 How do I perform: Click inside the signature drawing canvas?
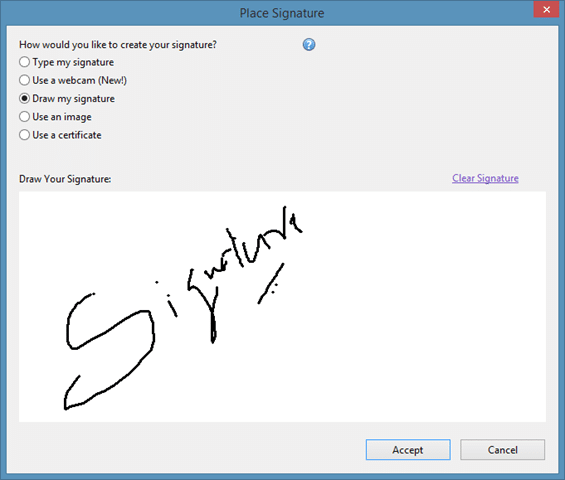click(282, 307)
